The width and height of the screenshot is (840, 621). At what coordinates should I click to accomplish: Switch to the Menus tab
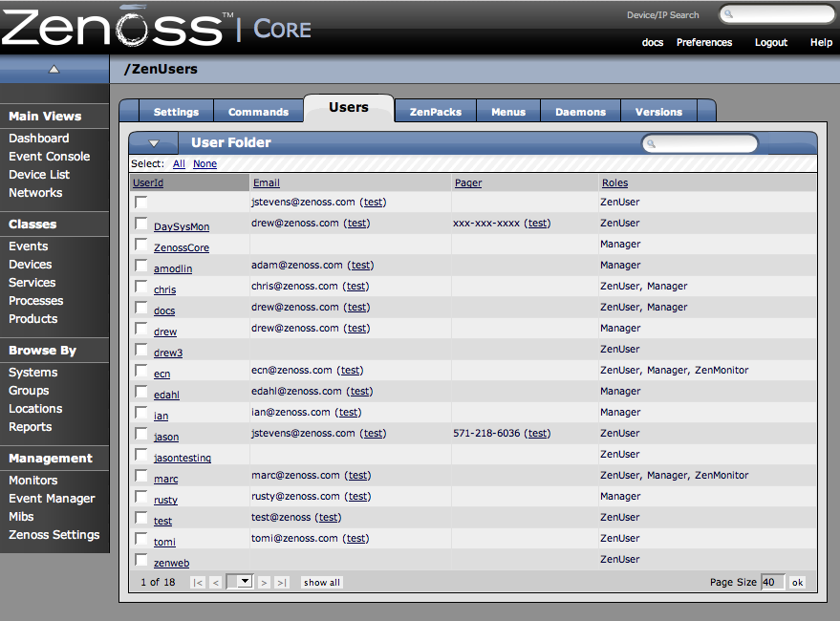[508, 112]
